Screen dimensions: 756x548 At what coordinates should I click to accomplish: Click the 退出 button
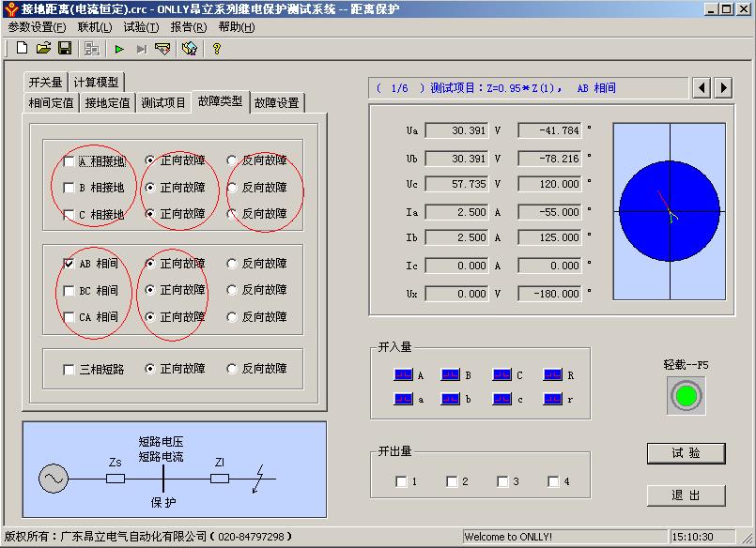pos(686,495)
